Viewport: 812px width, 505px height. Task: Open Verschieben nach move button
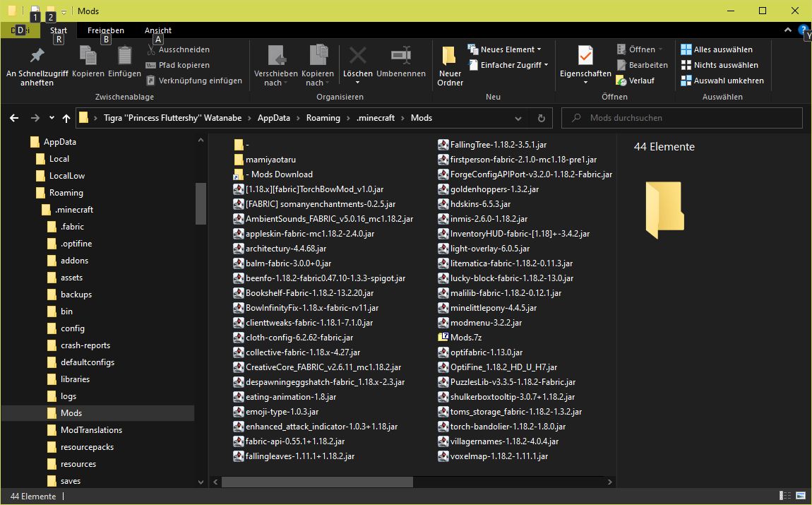(x=275, y=65)
